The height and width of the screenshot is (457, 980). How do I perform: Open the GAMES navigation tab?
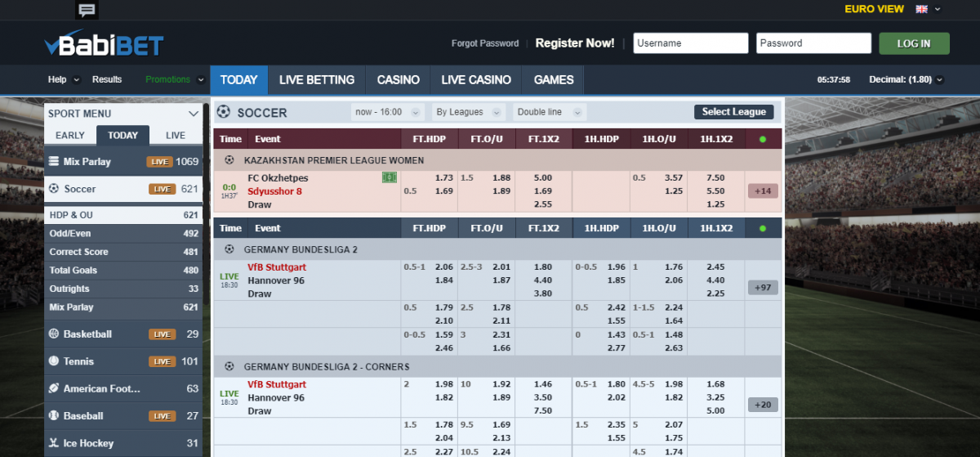point(554,80)
